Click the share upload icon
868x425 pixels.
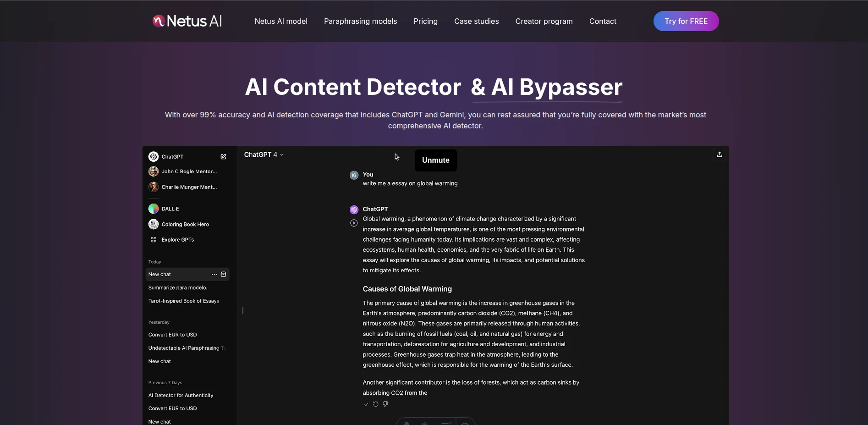pyautogui.click(x=720, y=155)
